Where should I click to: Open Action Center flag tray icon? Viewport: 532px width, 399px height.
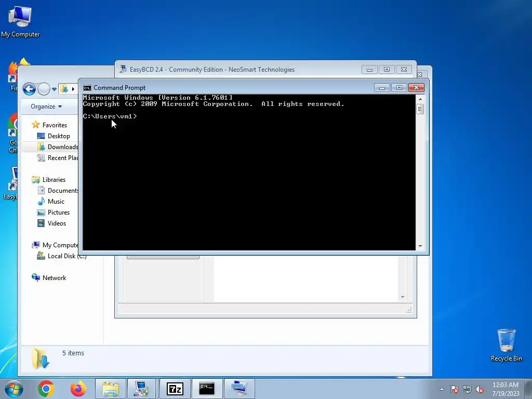coord(455,389)
